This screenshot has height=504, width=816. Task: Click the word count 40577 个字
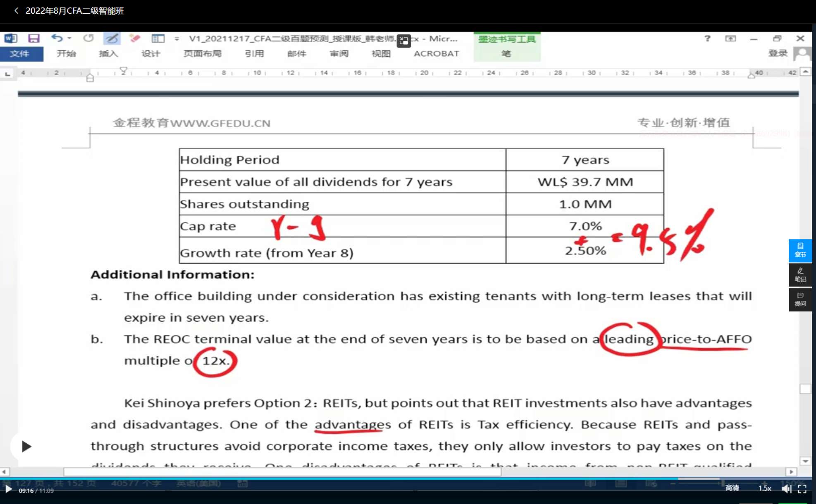click(136, 483)
